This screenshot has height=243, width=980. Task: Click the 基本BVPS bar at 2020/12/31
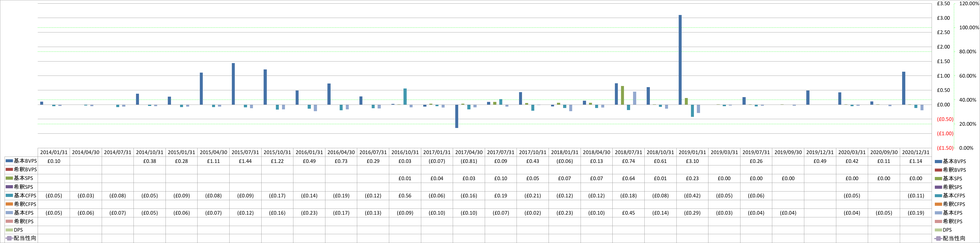click(903, 88)
